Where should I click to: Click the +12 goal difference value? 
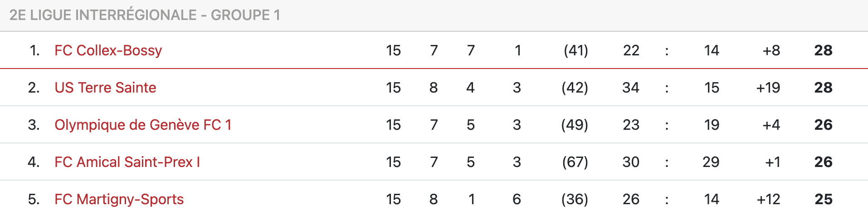point(768,199)
